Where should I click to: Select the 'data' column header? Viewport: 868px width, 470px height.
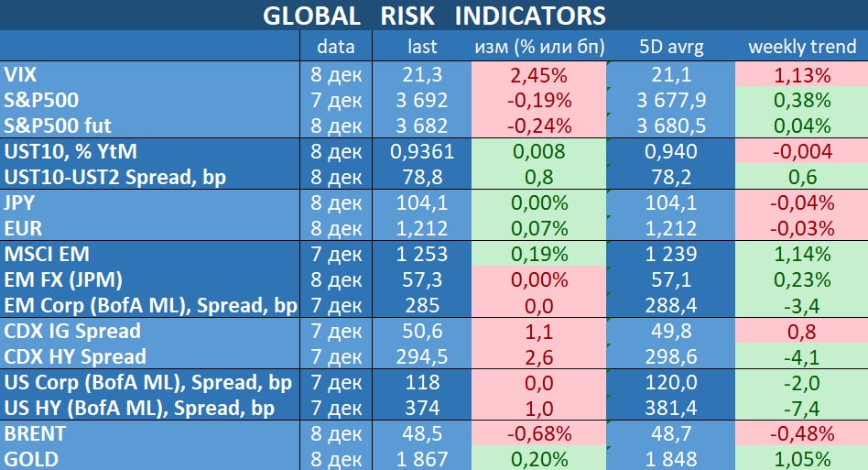(336, 46)
